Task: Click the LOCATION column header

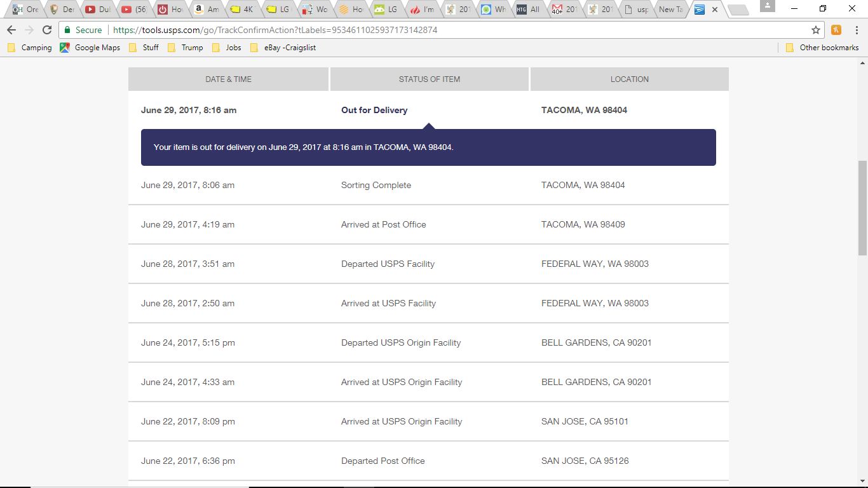Action: [630, 79]
